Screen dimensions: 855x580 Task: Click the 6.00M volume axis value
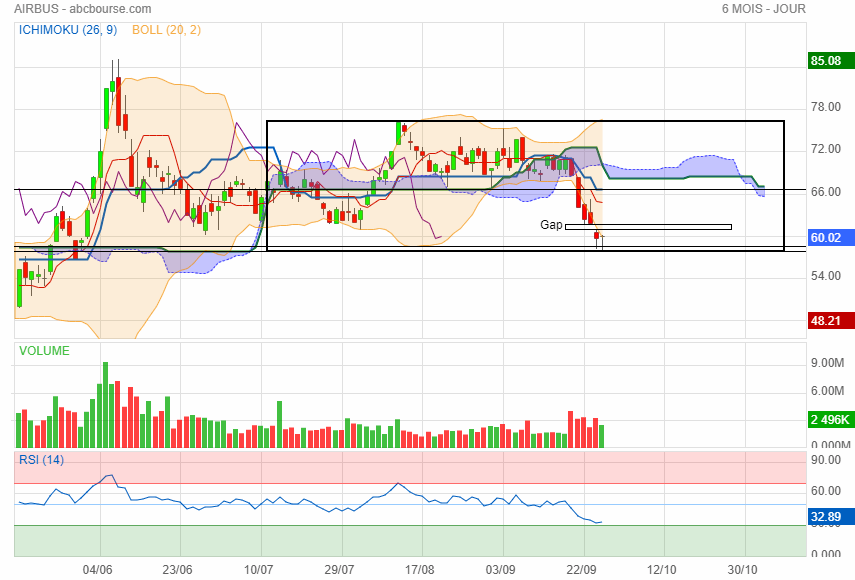point(827,391)
